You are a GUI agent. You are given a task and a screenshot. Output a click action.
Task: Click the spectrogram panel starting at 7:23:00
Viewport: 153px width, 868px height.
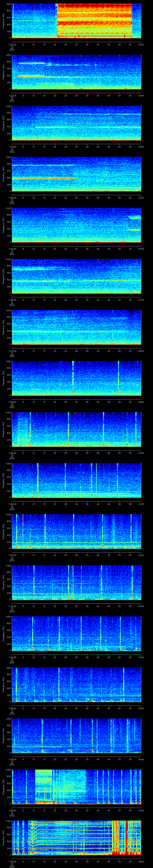coord(76,123)
